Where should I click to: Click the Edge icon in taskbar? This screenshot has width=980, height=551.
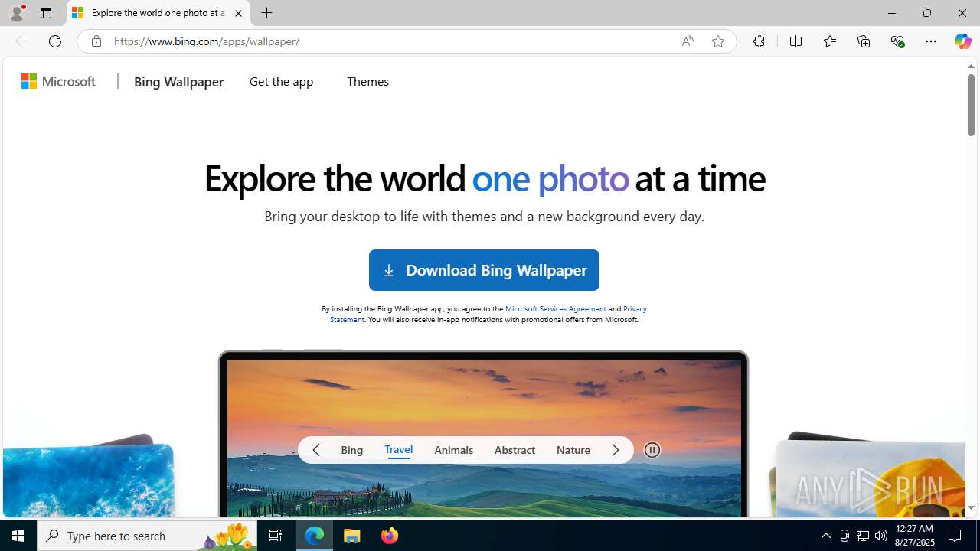tap(315, 536)
